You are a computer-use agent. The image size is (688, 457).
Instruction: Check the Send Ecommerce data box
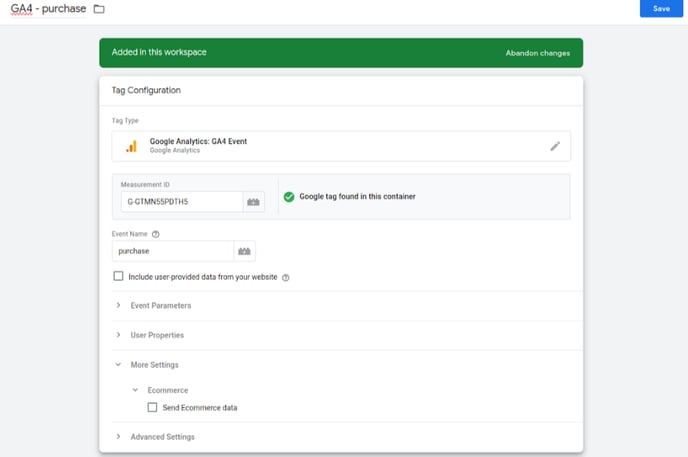pos(152,407)
